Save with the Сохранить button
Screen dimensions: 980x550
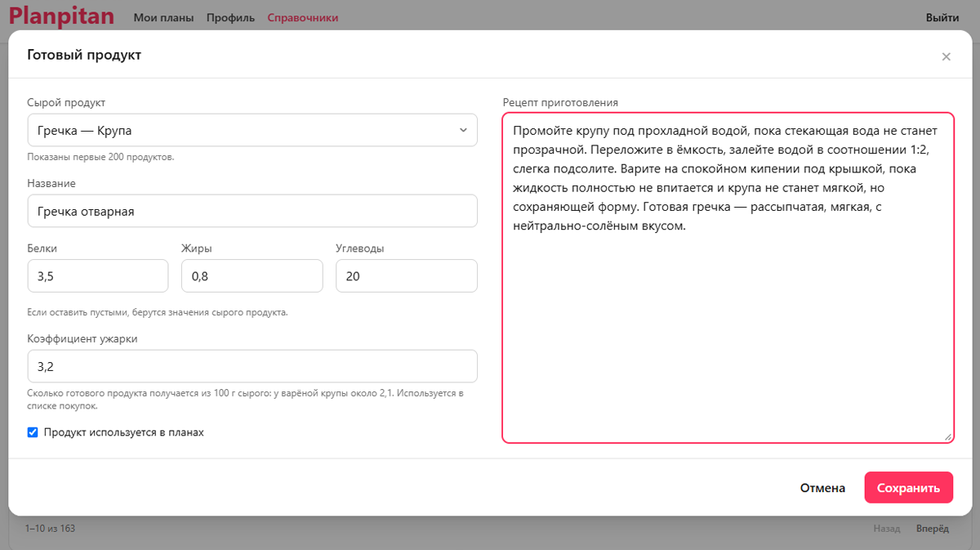(909, 488)
